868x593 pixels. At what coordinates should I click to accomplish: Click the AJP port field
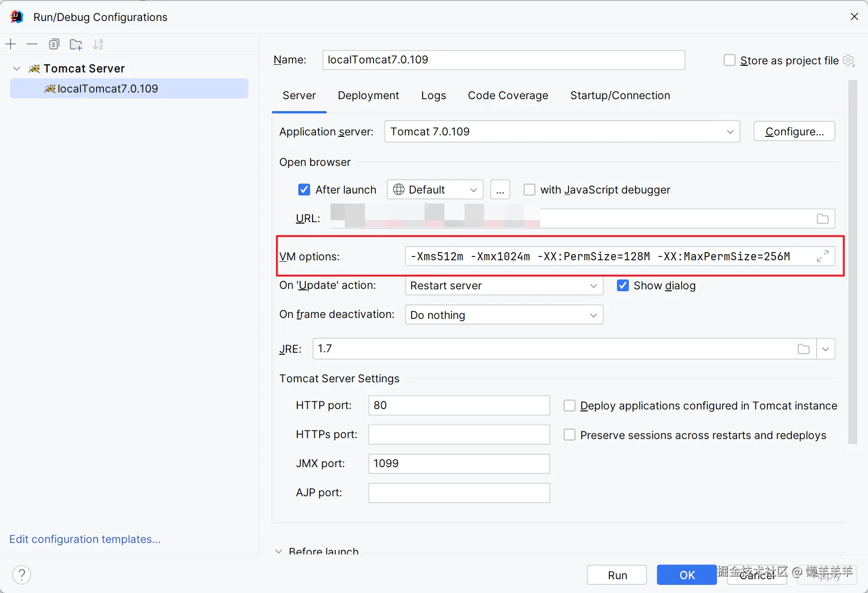(x=459, y=493)
